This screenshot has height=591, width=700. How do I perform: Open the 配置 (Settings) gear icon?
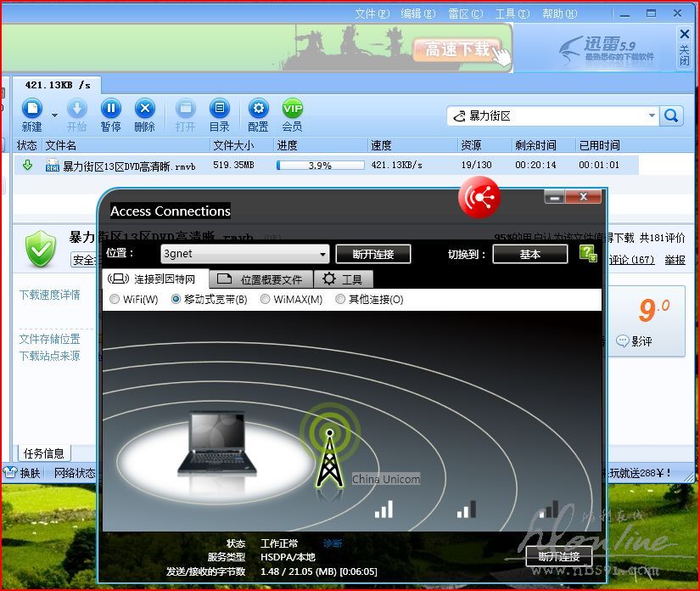click(259, 109)
